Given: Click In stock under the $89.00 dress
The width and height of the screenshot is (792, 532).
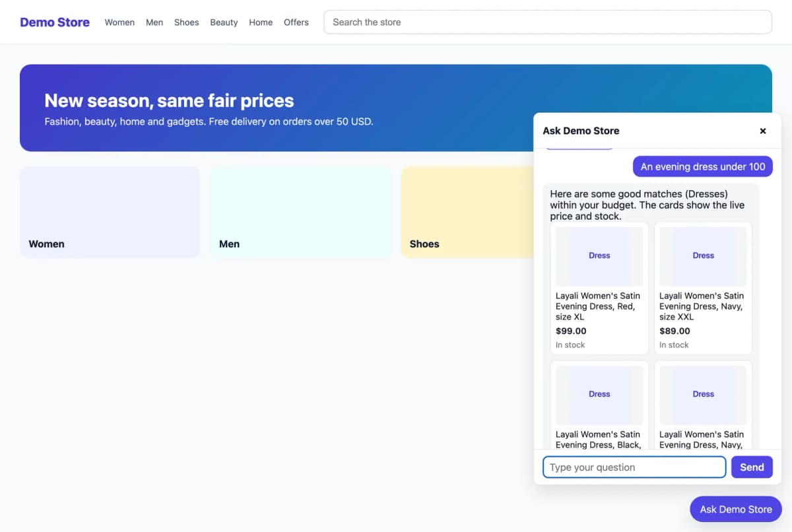Looking at the screenshot, I should pyautogui.click(x=674, y=345).
